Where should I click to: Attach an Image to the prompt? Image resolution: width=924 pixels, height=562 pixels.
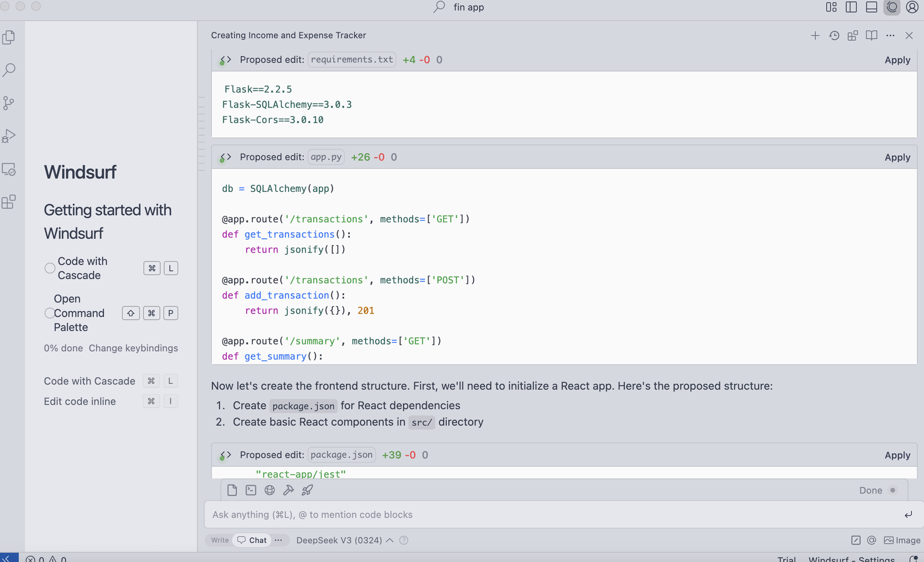(902, 540)
